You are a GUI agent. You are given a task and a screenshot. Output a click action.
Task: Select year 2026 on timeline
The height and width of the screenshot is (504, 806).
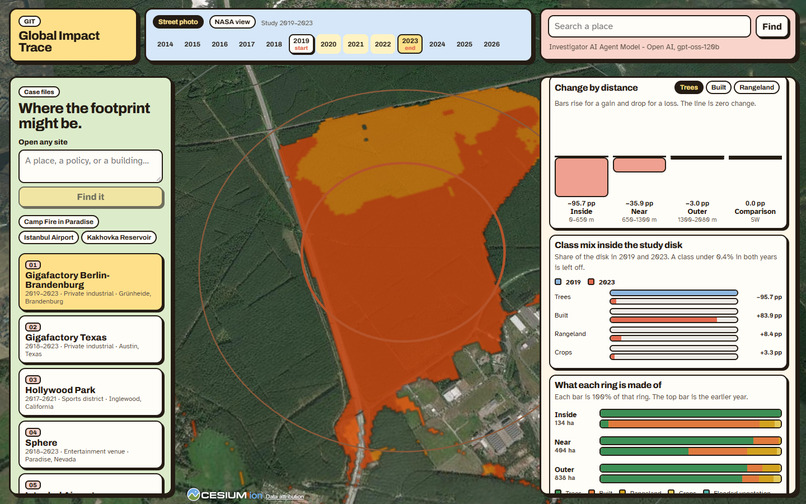491,44
